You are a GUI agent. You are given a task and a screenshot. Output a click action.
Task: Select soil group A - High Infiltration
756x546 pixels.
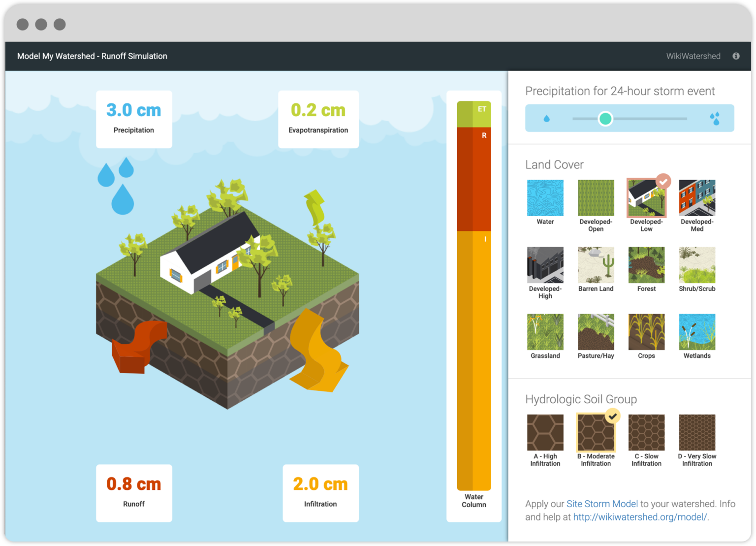tap(545, 432)
